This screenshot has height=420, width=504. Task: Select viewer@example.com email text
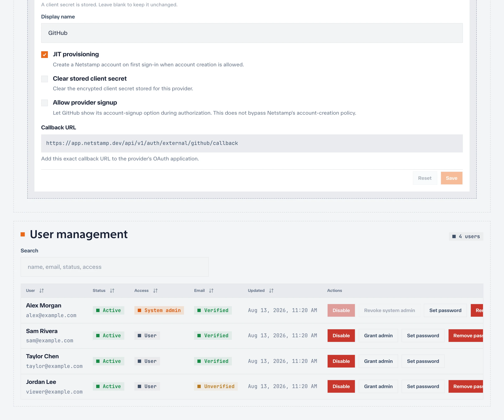pos(54,392)
